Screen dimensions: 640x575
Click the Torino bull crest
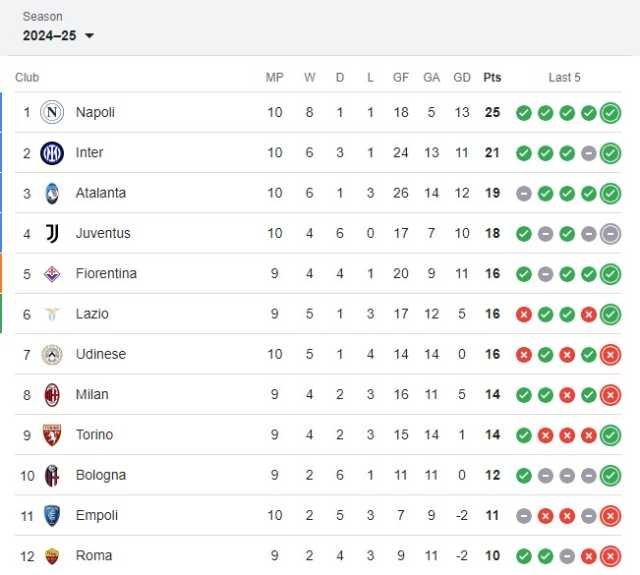(52, 435)
